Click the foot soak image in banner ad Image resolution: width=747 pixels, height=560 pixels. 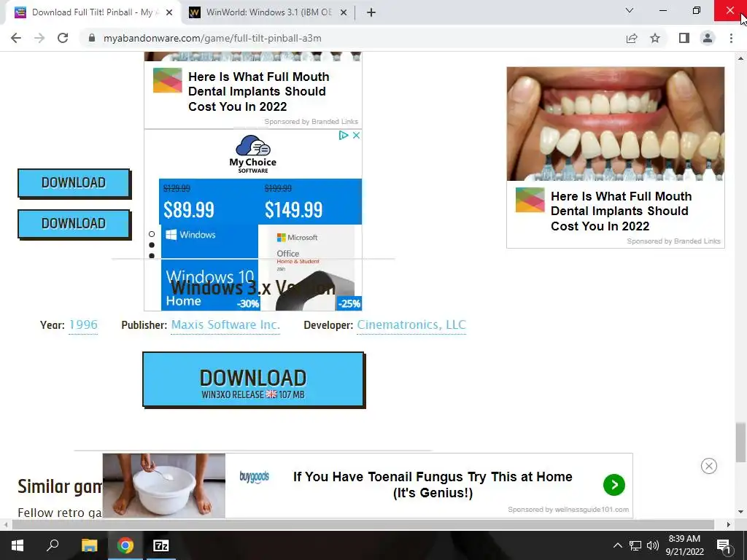coord(164,485)
